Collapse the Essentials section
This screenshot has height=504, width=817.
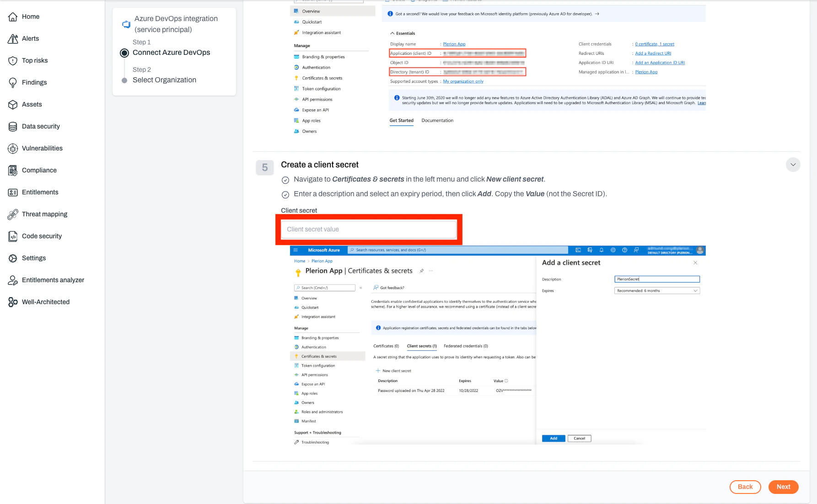(402, 33)
